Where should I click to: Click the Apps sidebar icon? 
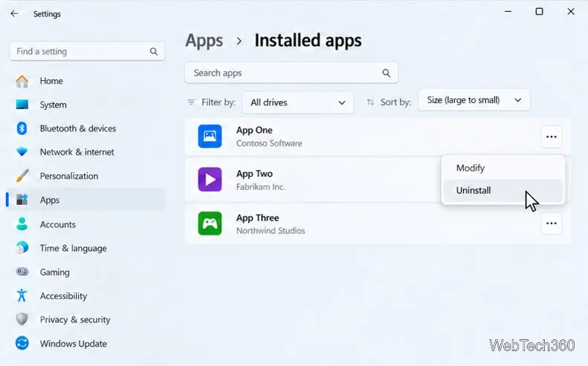click(x=22, y=200)
